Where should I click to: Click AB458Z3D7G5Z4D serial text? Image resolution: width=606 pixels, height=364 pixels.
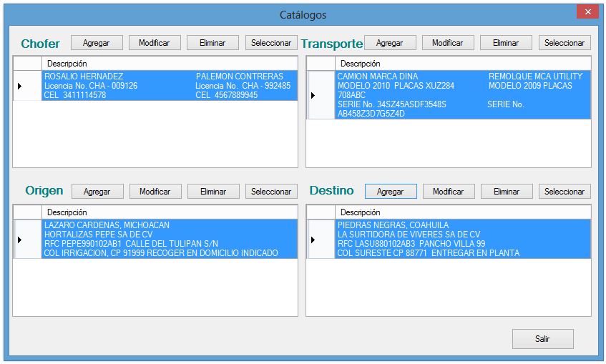(x=371, y=114)
